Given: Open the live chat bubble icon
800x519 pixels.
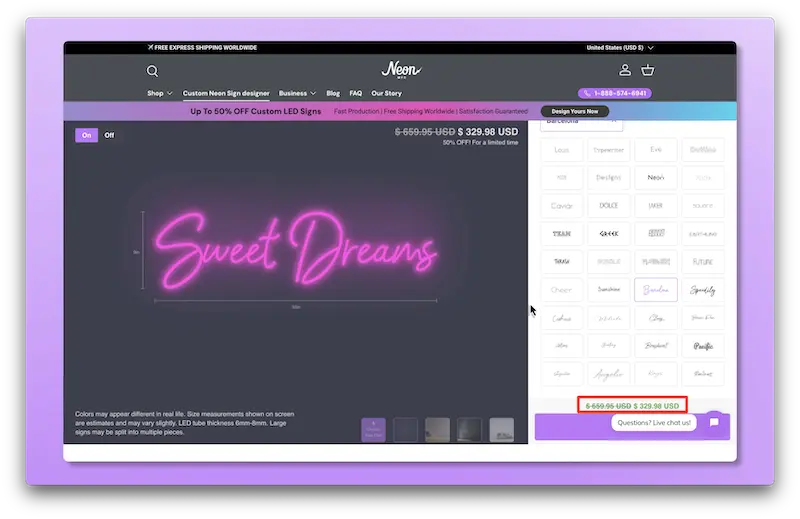Looking at the screenshot, I should coord(714,422).
